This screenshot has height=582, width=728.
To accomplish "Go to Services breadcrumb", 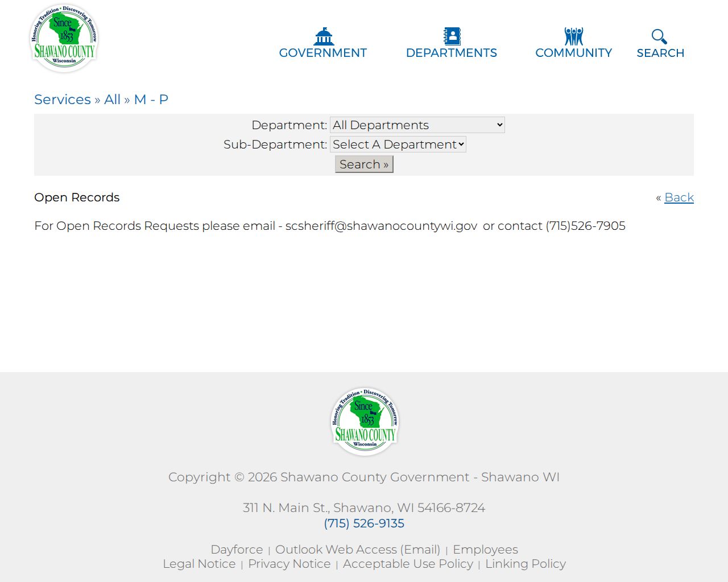I will click(x=63, y=100).
